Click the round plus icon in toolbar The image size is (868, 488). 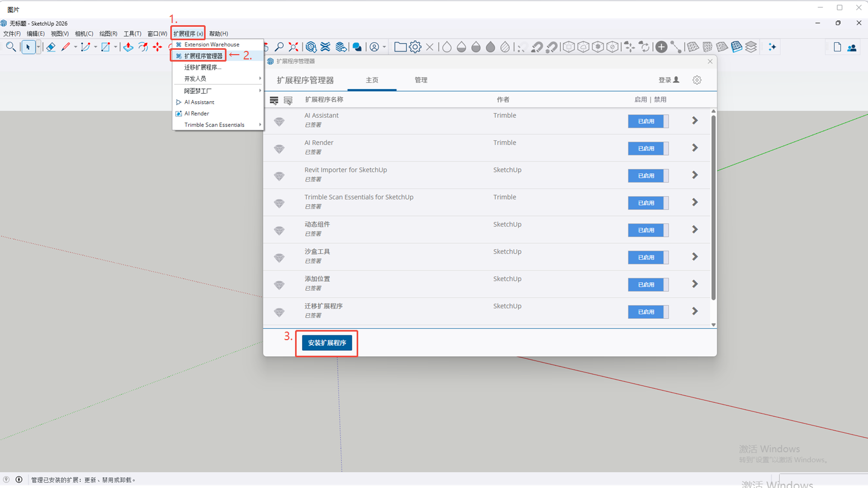(661, 47)
